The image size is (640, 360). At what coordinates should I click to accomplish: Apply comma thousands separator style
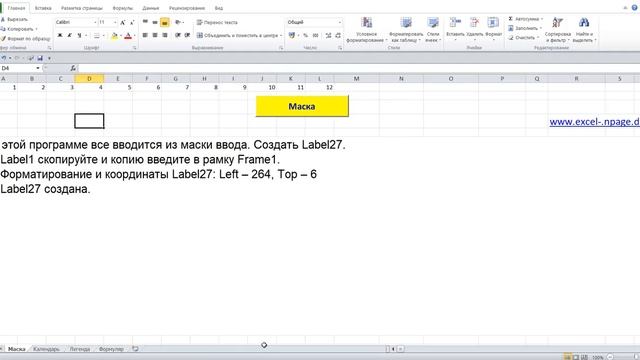pos(315,36)
